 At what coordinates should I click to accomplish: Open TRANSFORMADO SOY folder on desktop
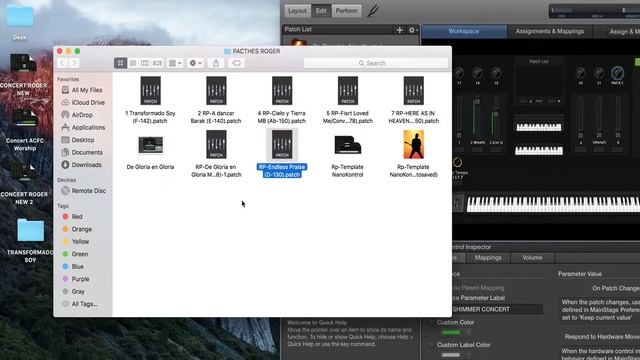(30, 240)
